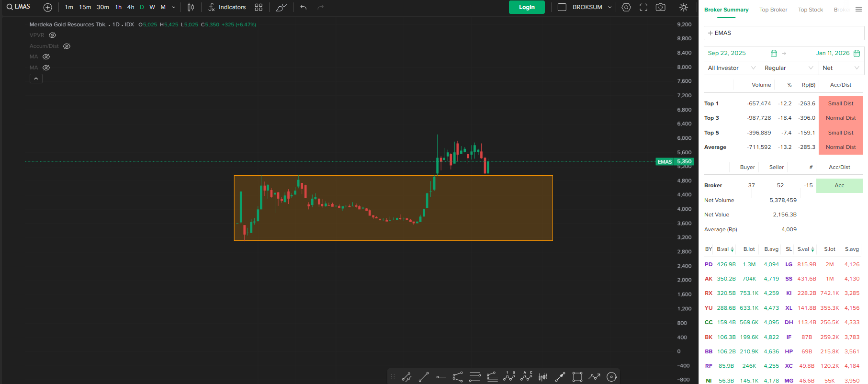
Task: Select the 1m timeframe
Action: pyautogui.click(x=69, y=7)
